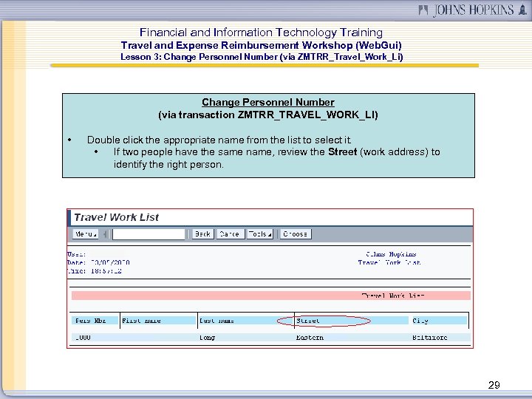Select the First name column header
This screenshot has width=532, height=399.
point(159,321)
